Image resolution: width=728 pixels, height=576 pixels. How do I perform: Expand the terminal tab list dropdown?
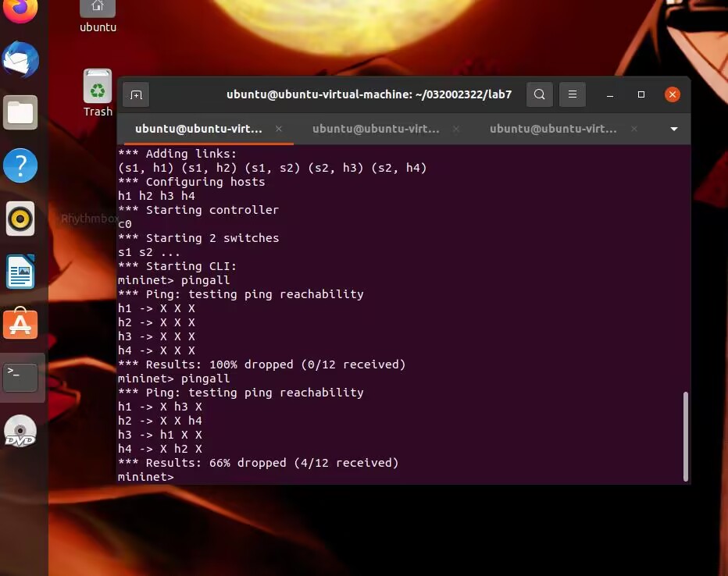(674, 129)
